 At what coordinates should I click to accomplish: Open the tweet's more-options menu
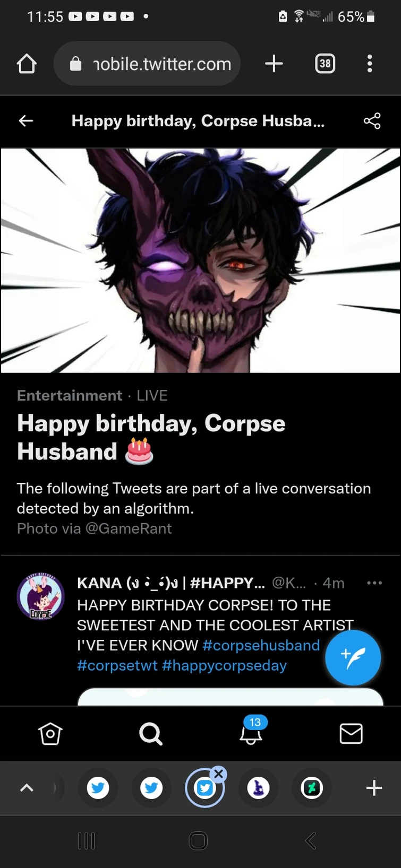374,583
